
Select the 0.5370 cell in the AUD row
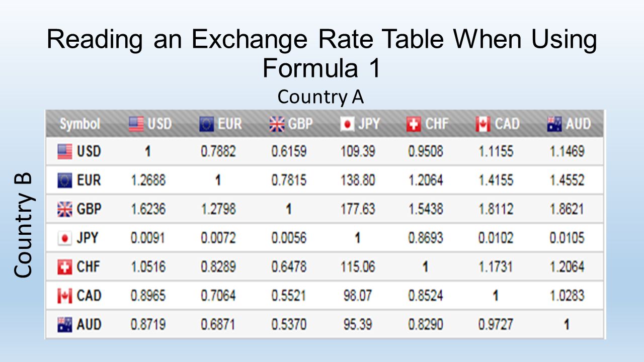[288, 325]
